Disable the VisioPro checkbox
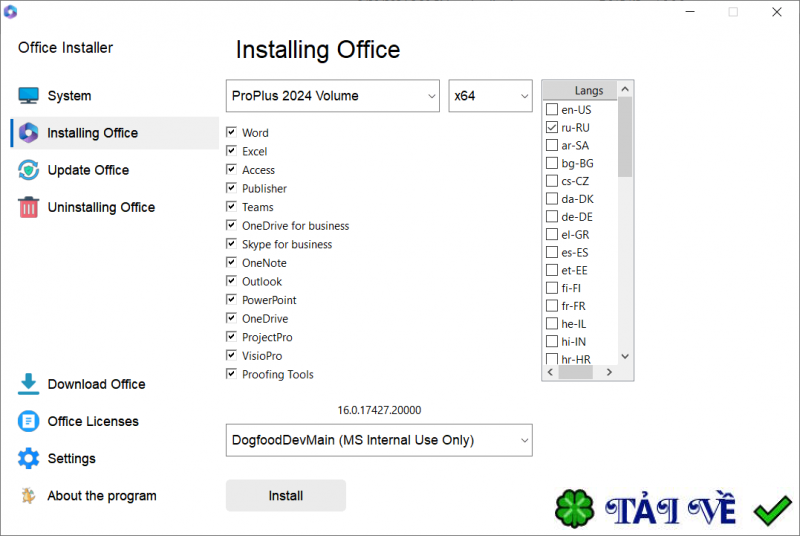800x536 pixels. point(232,355)
